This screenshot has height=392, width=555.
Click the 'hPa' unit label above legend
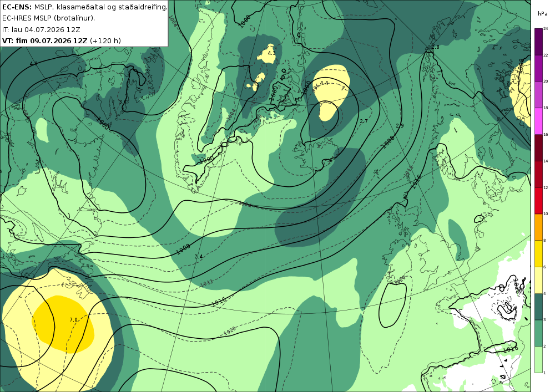coord(542,14)
